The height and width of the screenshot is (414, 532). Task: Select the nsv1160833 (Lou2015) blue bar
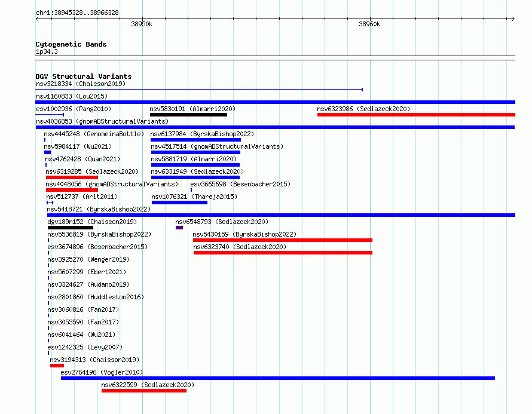point(275,102)
